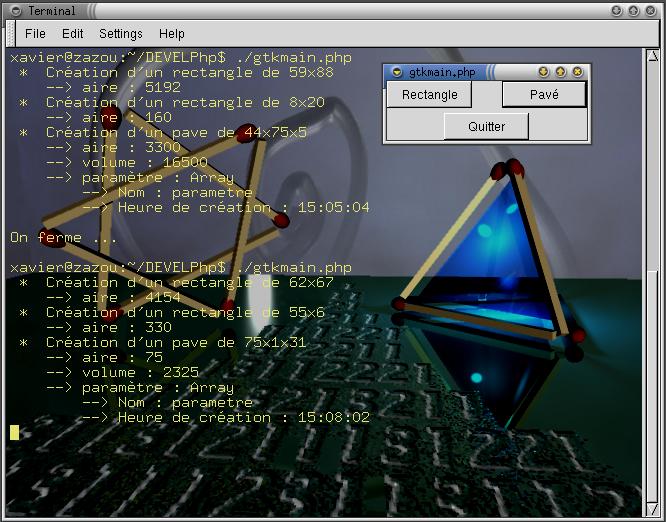Minimize the gtkmain.php window
666x522 pixels.
tap(543, 72)
